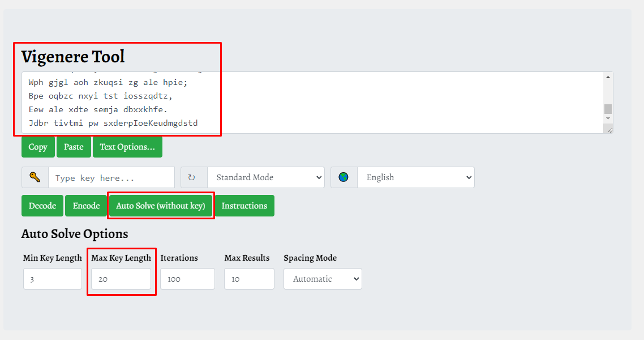This screenshot has width=644, height=340.
Task: Open the Spacing Mode Automatic dropdown
Action: [x=323, y=279]
